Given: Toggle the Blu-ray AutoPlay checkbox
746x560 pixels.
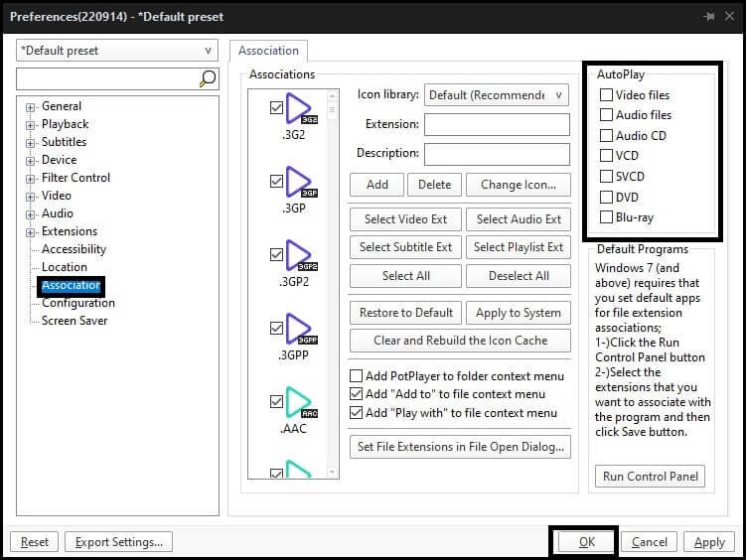Looking at the screenshot, I should [x=606, y=217].
